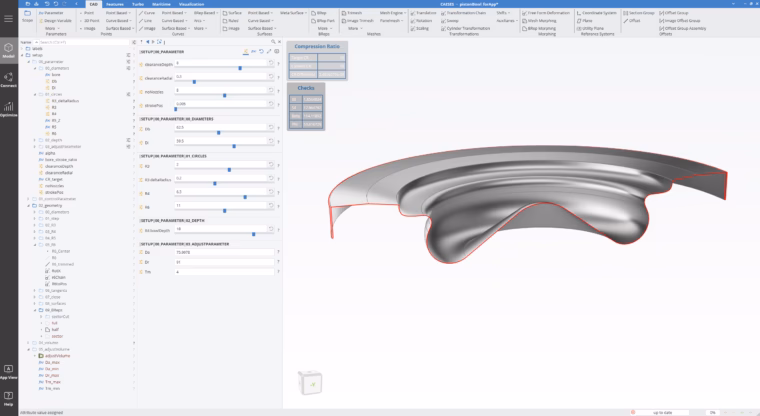This screenshot has height=416, width=760.
Task: Click the view orientation cube in viewport
Action: point(309,383)
